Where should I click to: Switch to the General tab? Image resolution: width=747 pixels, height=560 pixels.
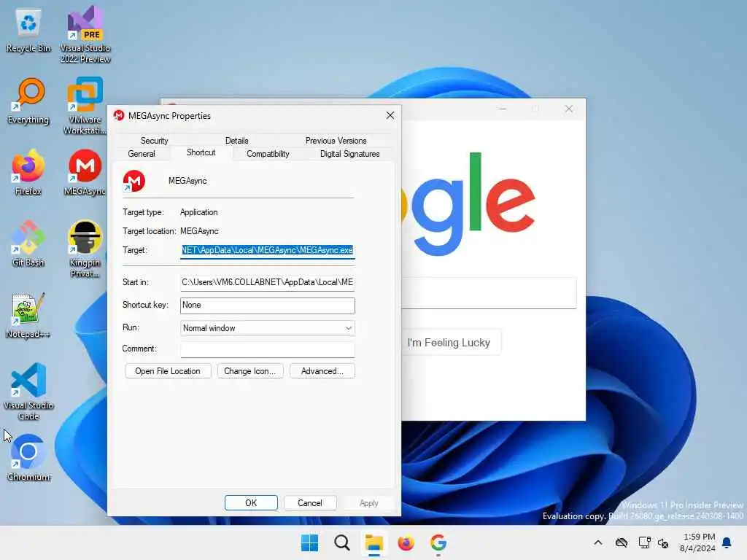142,154
